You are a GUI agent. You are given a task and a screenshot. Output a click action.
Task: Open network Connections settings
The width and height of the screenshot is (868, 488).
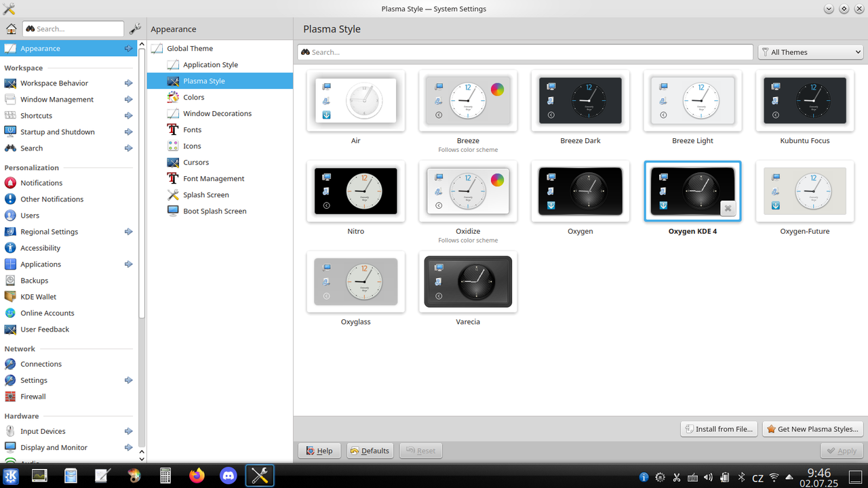(x=68, y=364)
